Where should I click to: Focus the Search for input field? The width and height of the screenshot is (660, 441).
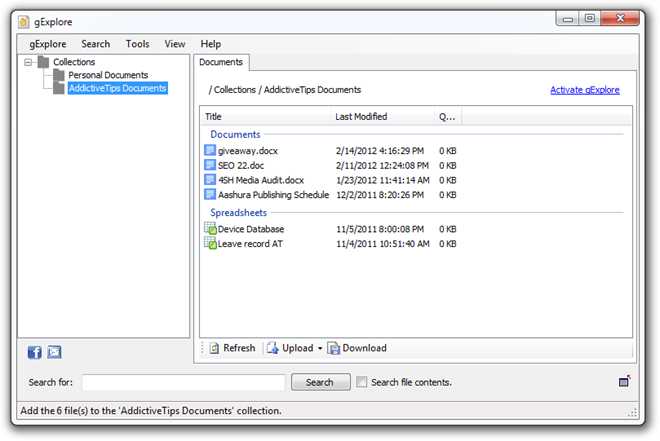coord(184,382)
